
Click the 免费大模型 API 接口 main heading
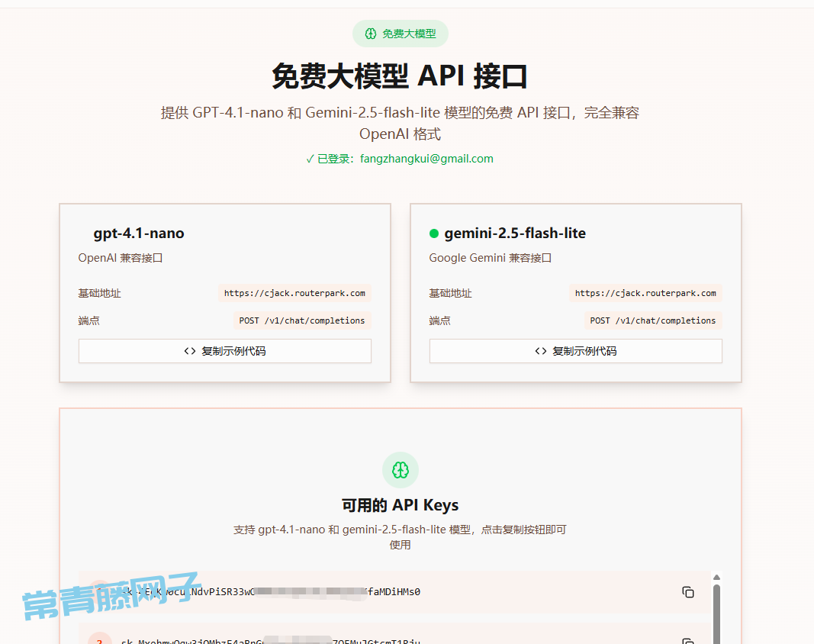[400, 76]
